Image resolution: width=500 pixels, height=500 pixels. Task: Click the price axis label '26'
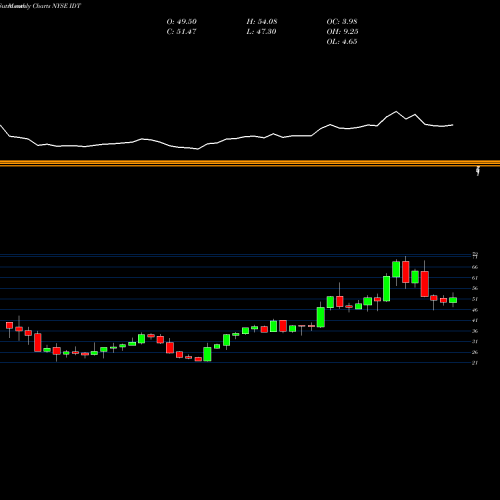[475, 352]
